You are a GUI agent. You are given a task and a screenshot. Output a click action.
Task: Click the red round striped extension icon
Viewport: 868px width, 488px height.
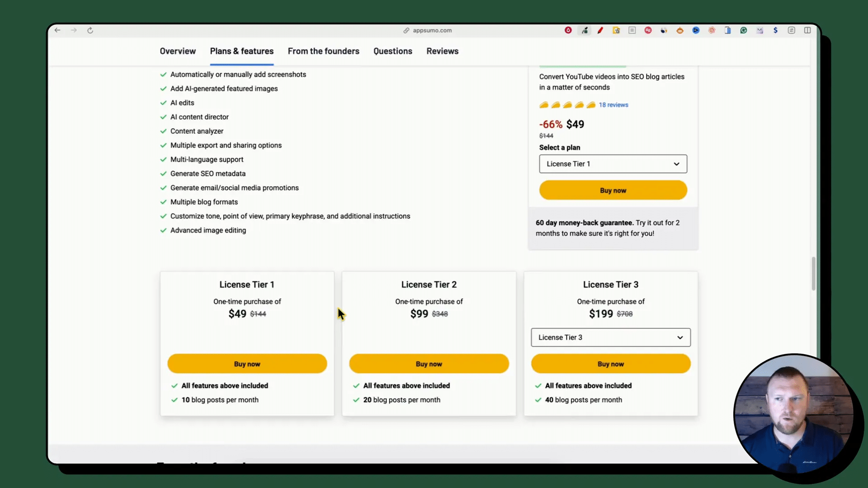[x=648, y=30]
